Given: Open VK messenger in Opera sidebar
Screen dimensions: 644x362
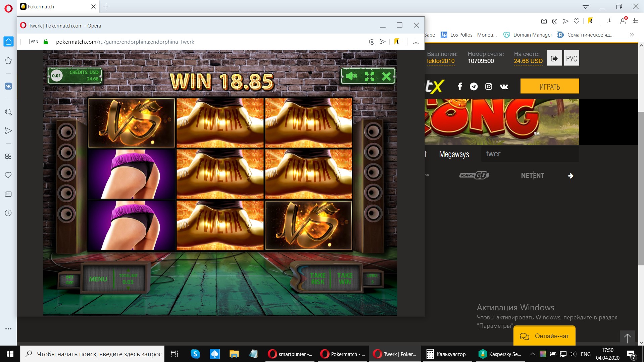Looking at the screenshot, I should (8, 86).
